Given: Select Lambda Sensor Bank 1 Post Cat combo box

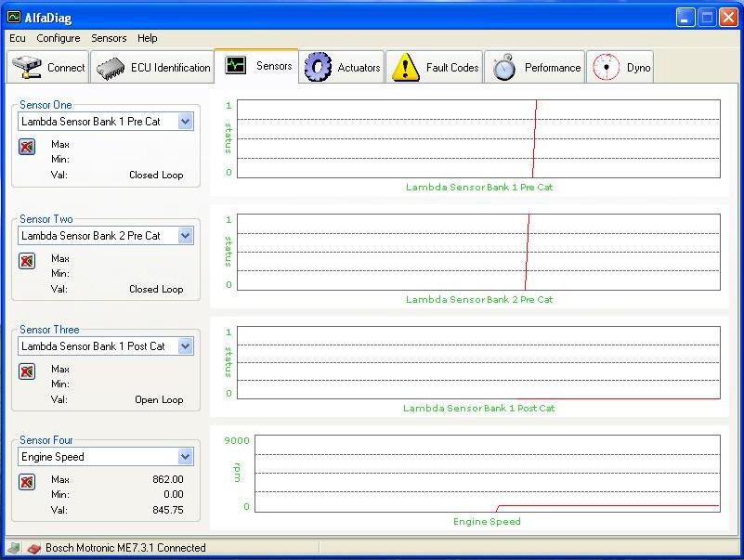Looking at the screenshot, I should point(105,346).
